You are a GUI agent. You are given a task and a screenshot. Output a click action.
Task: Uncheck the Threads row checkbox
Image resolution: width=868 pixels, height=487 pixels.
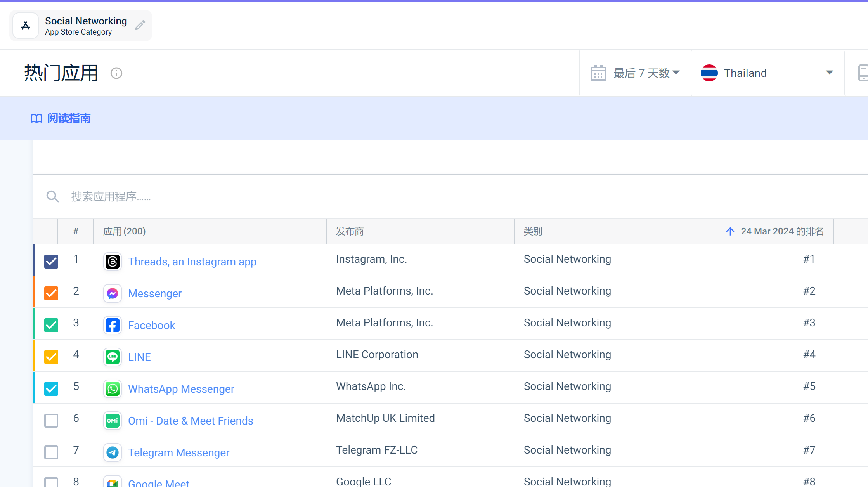coord(51,262)
